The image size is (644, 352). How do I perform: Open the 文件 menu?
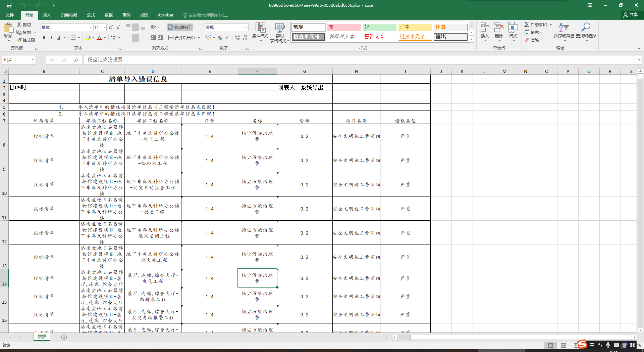(x=10, y=15)
